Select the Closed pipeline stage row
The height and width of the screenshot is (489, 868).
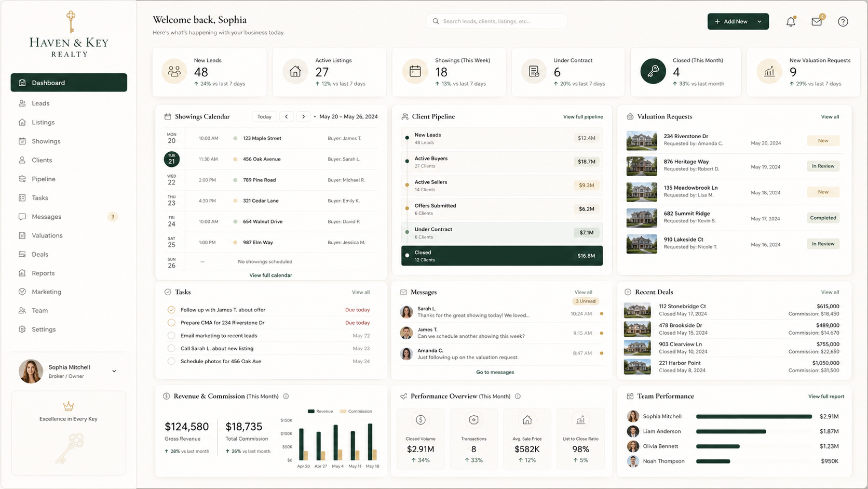502,256
